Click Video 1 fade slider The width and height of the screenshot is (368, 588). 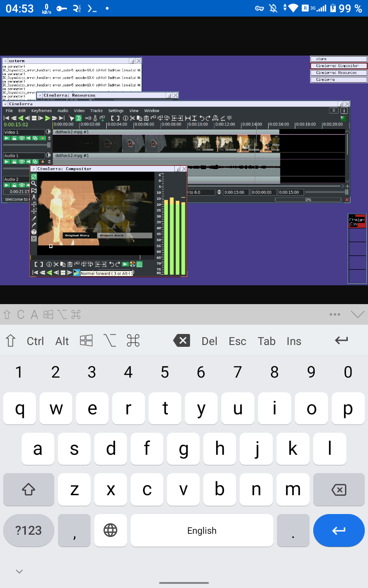click(27, 145)
